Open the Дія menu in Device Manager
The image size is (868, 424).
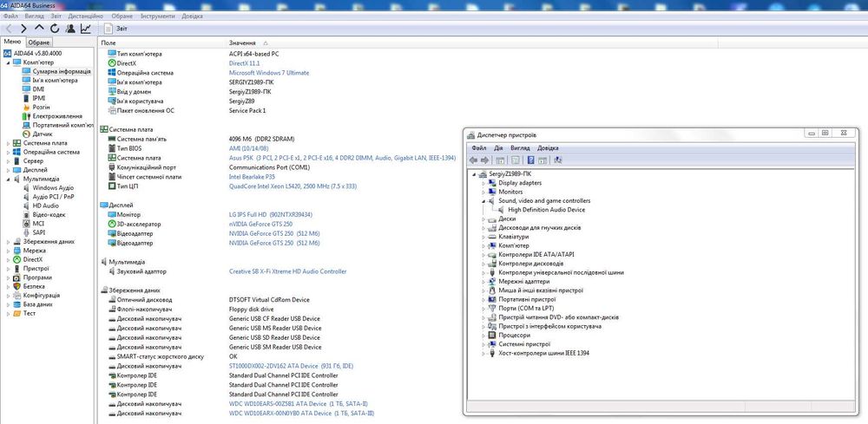tap(498, 148)
